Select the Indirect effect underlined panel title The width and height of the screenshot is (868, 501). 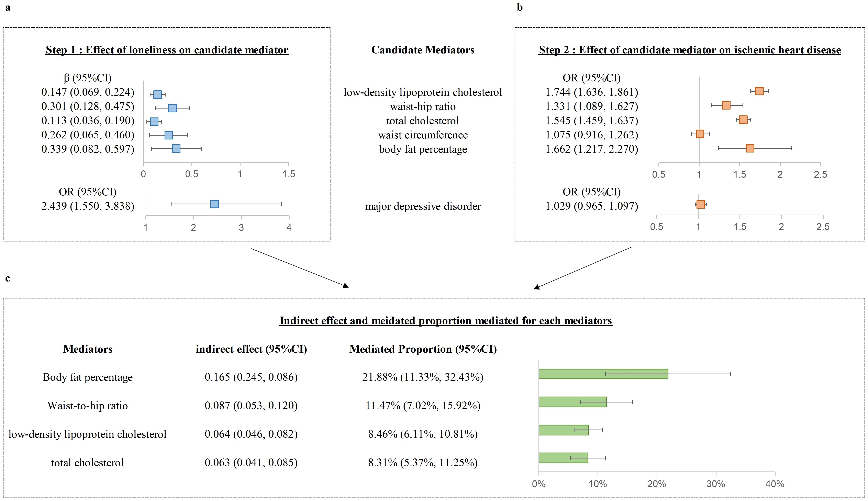446,321
